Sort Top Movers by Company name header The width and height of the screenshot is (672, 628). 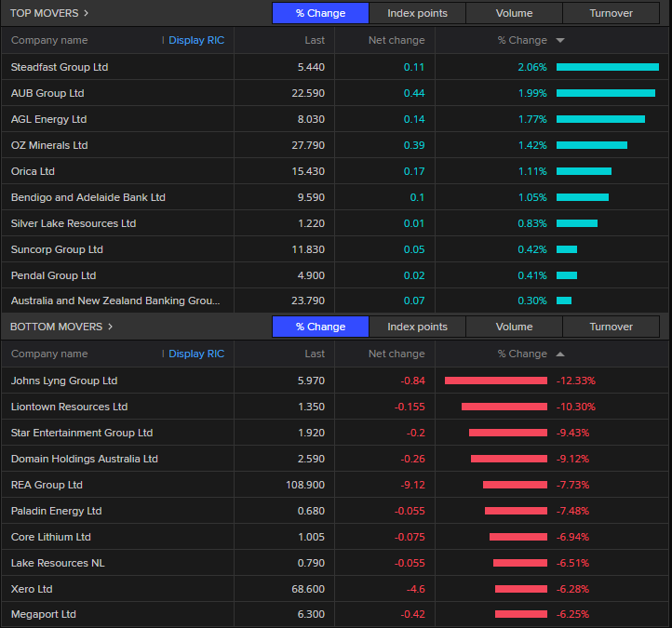49,40
